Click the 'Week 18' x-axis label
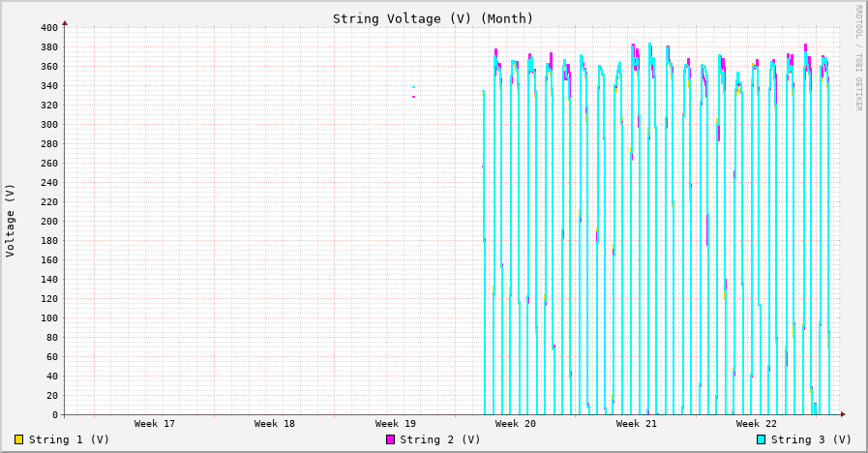868x453 pixels. (275, 424)
